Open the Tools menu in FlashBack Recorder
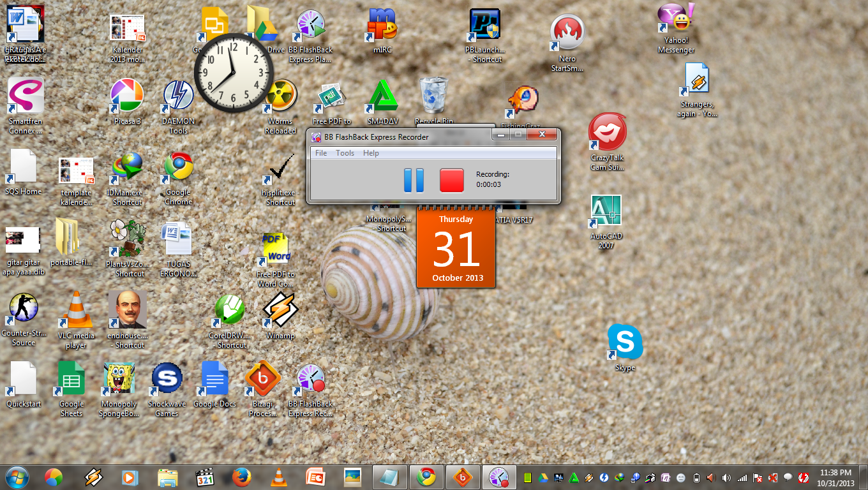Image resolution: width=868 pixels, height=490 pixels. point(345,153)
